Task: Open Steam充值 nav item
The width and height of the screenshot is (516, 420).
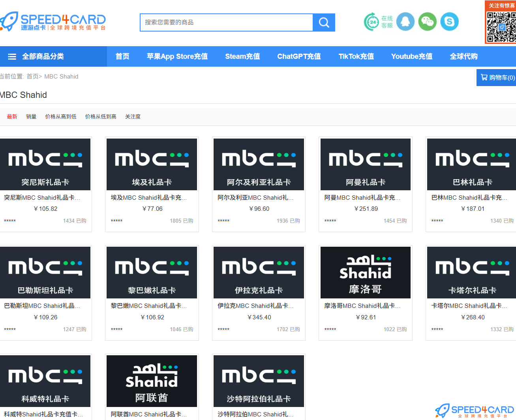Action: click(x=242, y=56)
